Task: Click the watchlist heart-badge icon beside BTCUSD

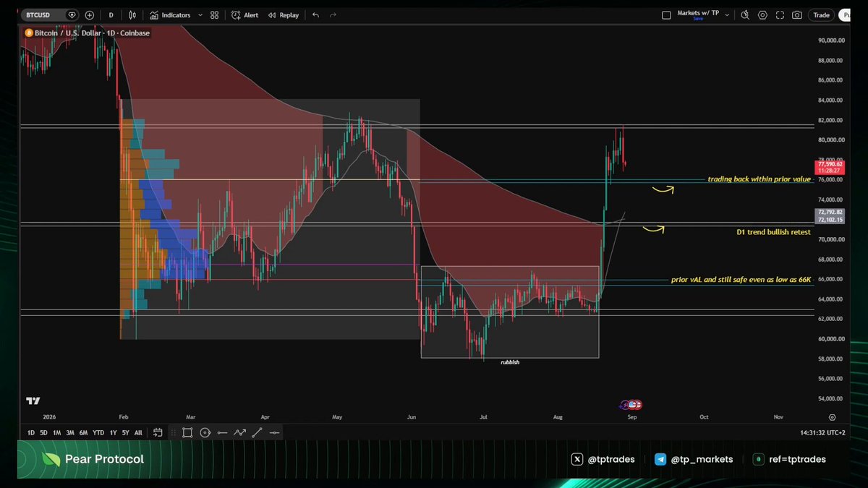Action: [x=72, y=14]
